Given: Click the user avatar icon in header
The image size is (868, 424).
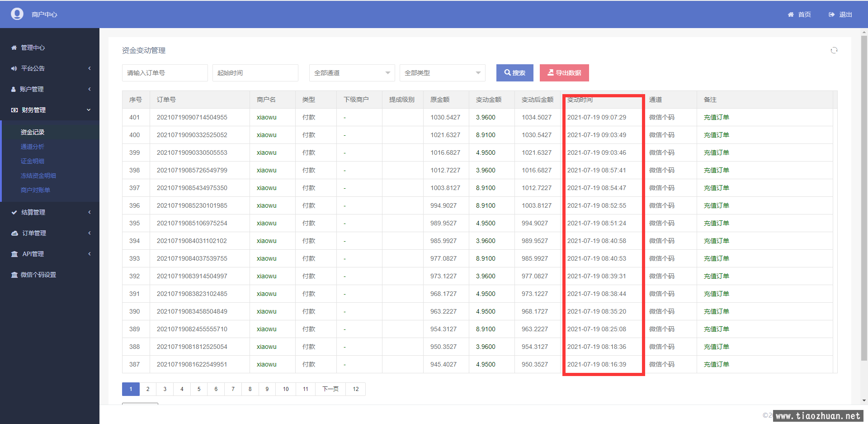Looking at the screenshot, I should point(17,14).
